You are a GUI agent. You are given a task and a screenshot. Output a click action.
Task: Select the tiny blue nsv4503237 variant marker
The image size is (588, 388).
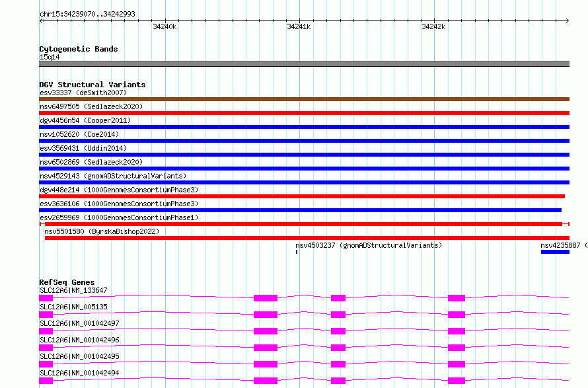(297, 252)
